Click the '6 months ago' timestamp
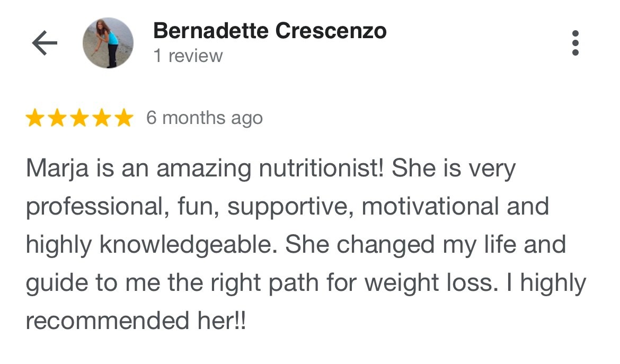620x364 pixels. 205,118
